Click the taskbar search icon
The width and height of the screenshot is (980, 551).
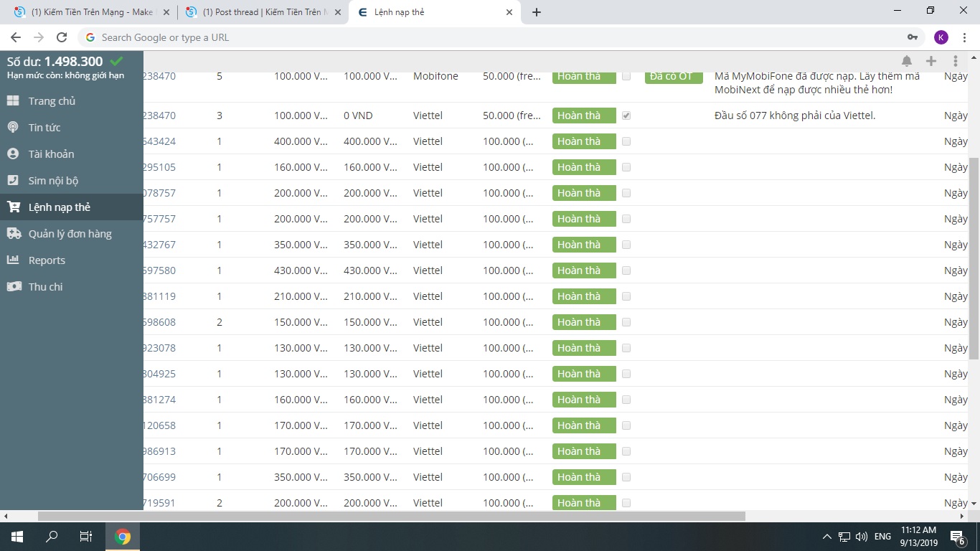point(52,536)
